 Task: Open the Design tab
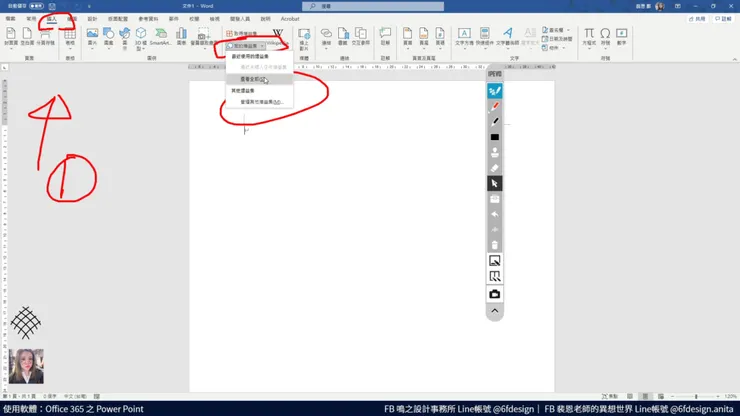pyautogui.click(x=92, y=19)
